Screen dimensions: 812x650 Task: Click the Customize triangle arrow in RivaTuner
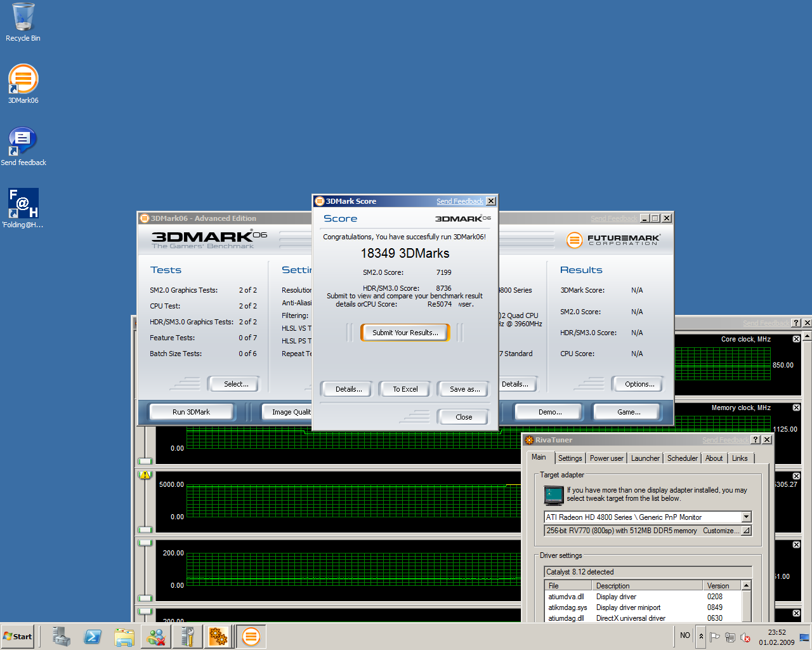[x=747, y=531]
